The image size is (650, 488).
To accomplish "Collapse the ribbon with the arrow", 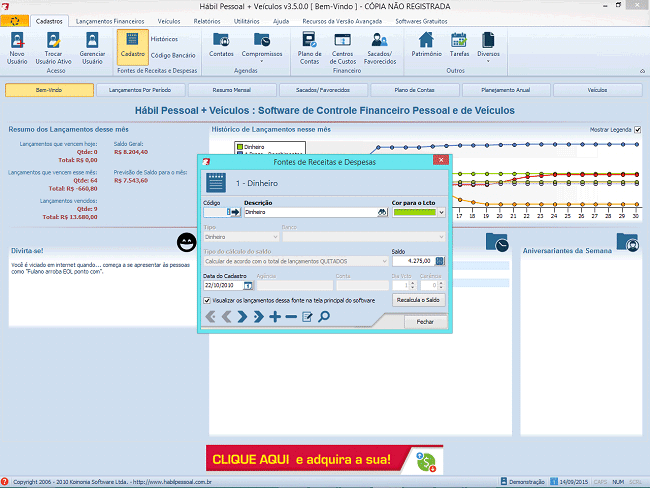I will click(642, 71).
